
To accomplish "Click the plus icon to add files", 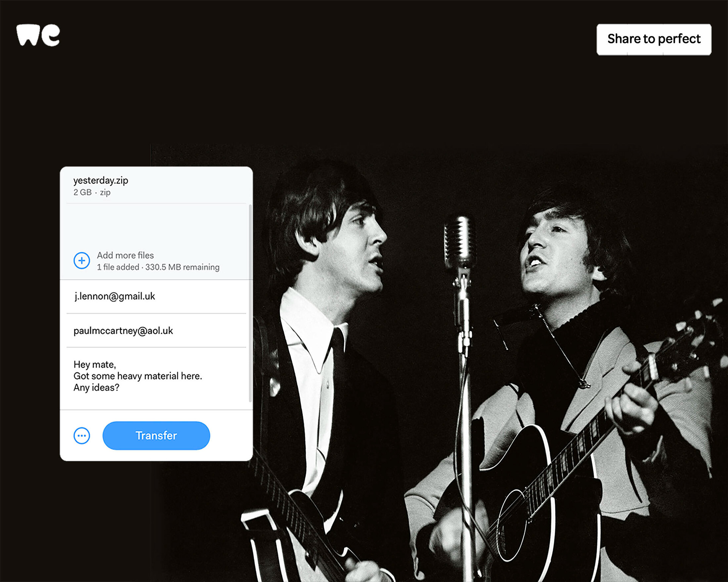I will click(x=82, y=261).
